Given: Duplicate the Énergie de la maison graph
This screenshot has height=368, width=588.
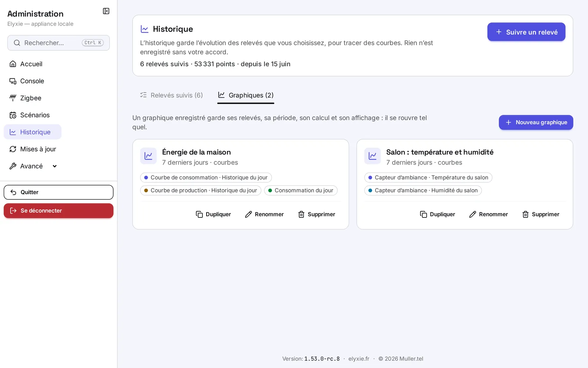Looking at the screenshot, I should tap(214, 214).
